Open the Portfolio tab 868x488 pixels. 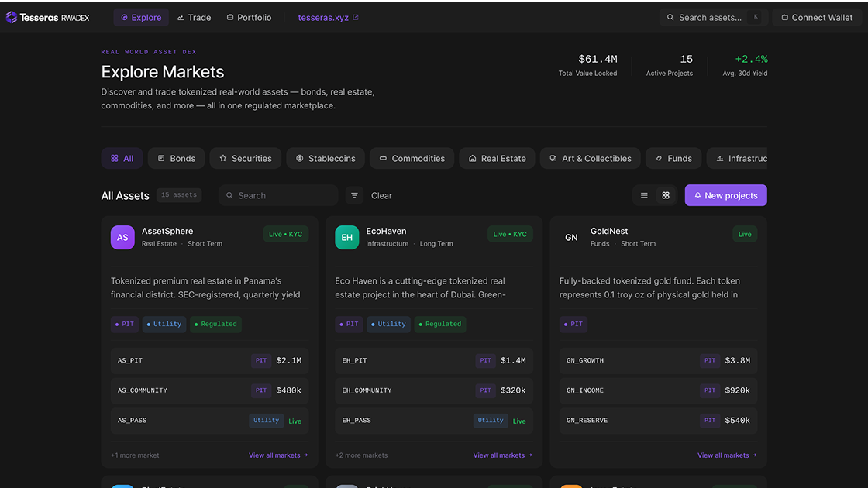(x=249, y=16)
